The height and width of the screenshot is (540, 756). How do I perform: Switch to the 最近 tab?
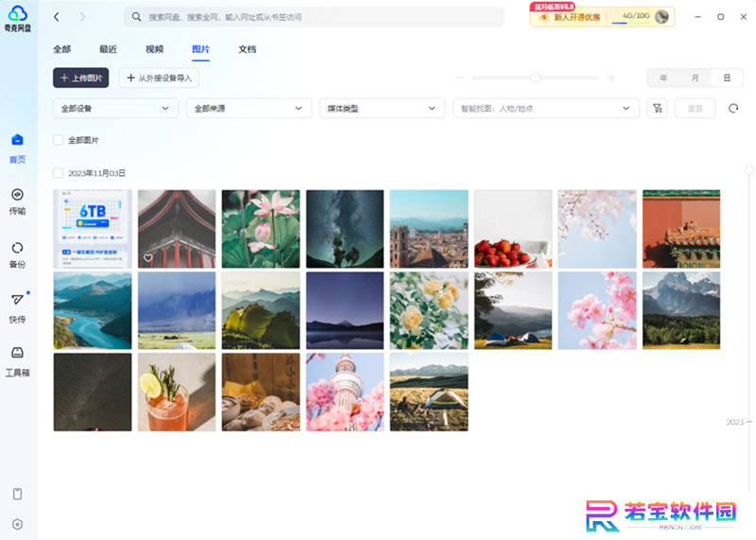point(108,49)
